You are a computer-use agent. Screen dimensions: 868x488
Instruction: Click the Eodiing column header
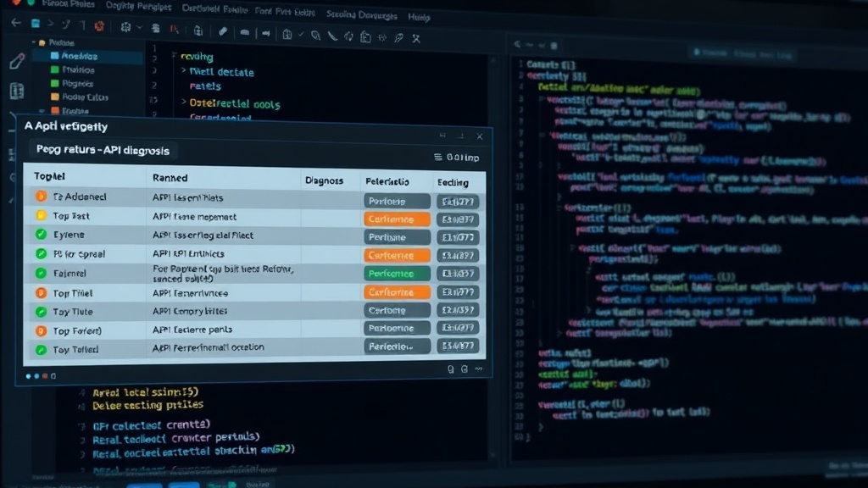pos(453,182)
